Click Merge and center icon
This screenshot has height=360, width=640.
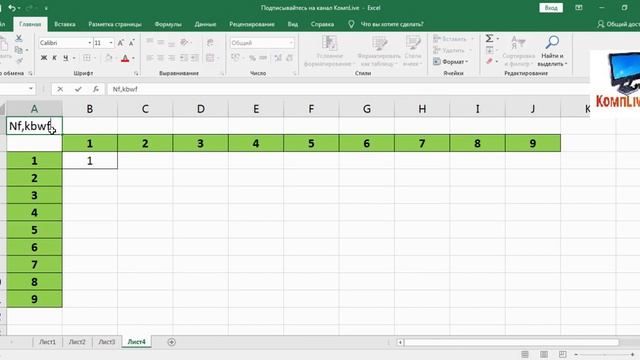coord(210,58)
